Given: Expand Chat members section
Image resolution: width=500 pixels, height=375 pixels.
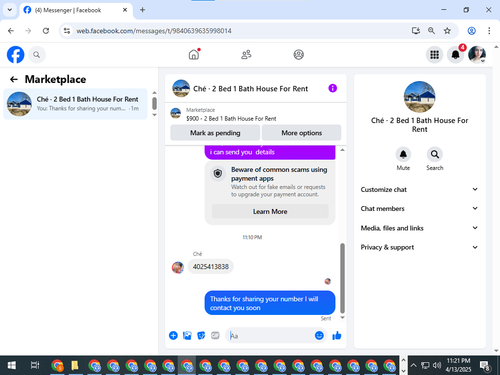Looking at the screenshot, I should 419,208.
